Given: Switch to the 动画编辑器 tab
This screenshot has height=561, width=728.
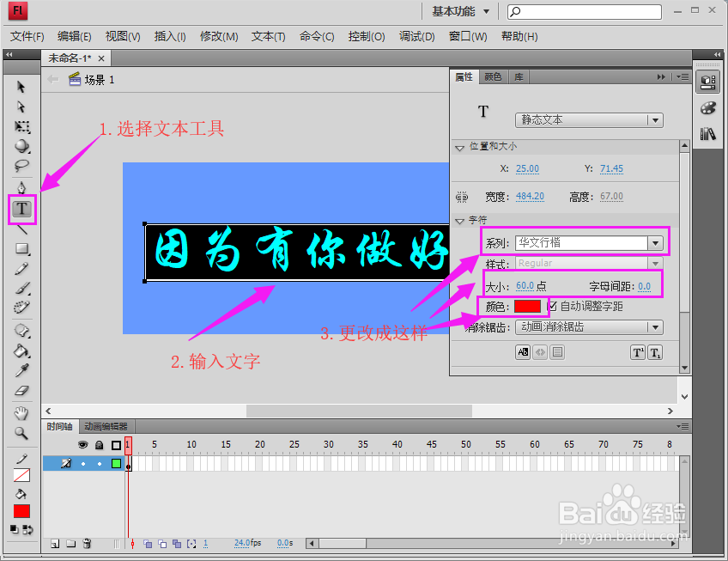Looking at the screenshot, I should (x=106, y=426).
